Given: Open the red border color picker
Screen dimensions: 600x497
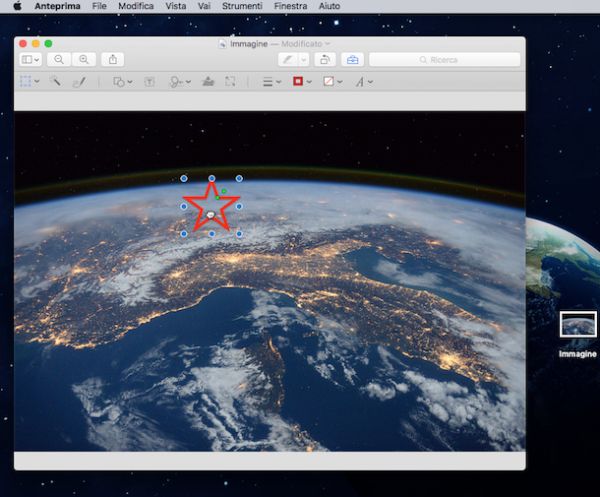Looking at the screenshot, I should click(300, 81).
